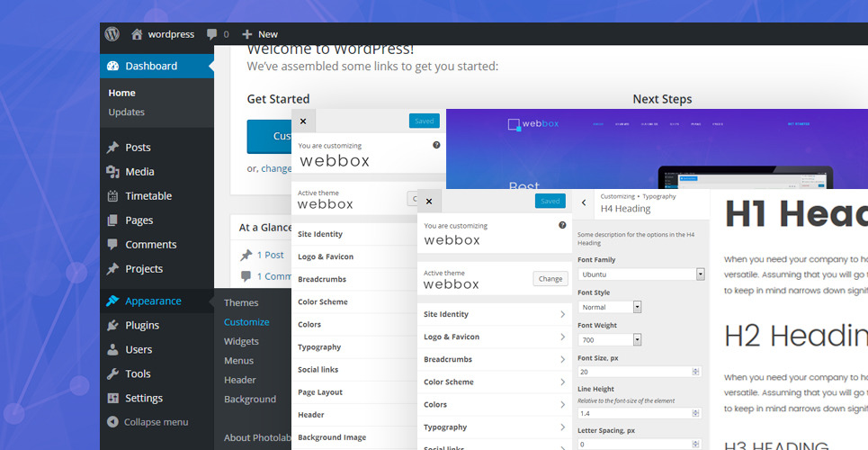Click the Font Size stepper arrows
The width and height of the screenshot is (868, 450).
[x=695, y=372]
